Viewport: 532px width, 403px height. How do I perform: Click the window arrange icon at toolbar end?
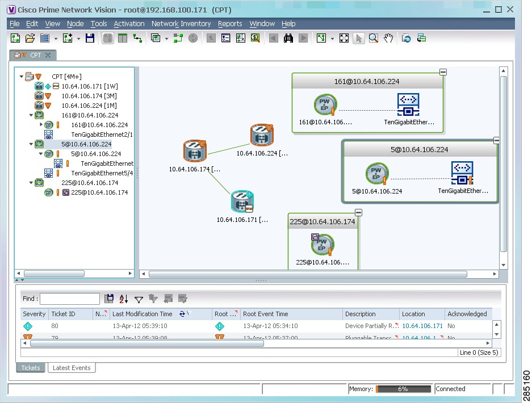(421, 38)
